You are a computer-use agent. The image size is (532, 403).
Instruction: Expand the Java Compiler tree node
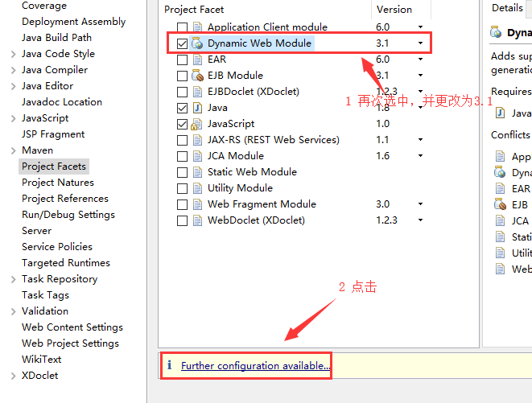13,70
